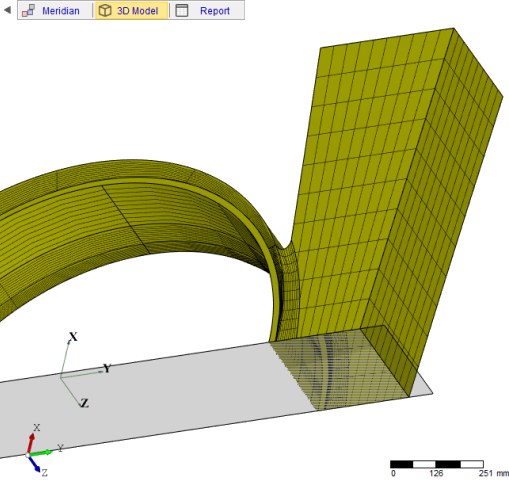
Task: Click the '126' scale label
Action: (x=436, y=473)
